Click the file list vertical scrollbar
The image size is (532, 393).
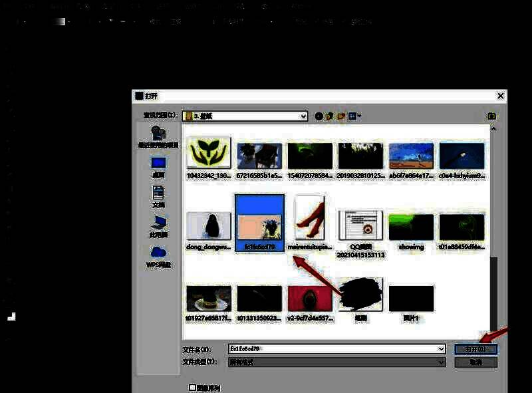coord(493,286)
